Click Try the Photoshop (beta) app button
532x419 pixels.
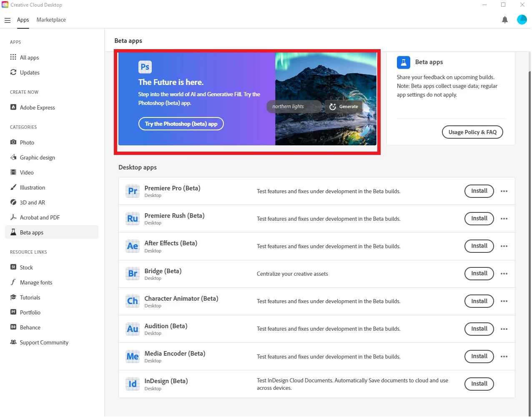[181, 124]
